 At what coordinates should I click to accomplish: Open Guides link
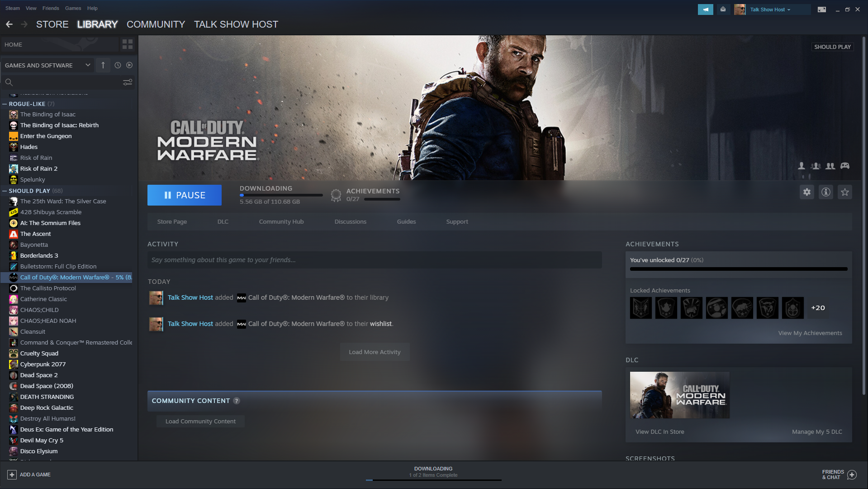[x=407, y=221]
